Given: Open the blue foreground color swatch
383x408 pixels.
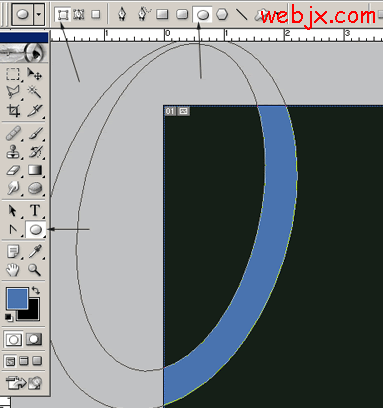Looking at the screenshot, I should (x=17, y=298).
